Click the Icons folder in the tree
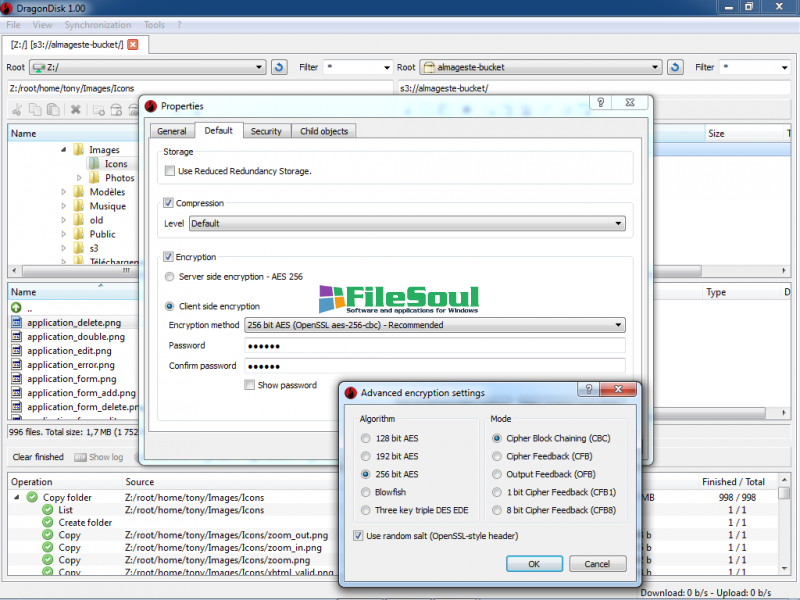The height and width of the screenshot is (600, 800). point(116,164)
